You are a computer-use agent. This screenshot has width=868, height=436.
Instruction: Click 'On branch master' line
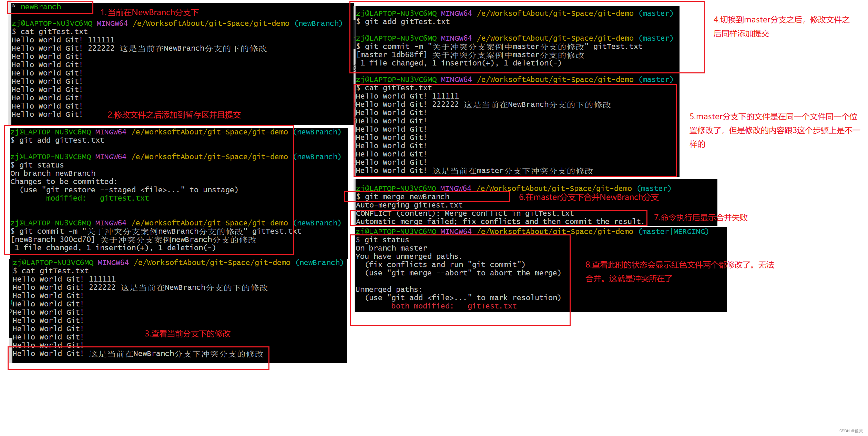click(x=391, y=248)
